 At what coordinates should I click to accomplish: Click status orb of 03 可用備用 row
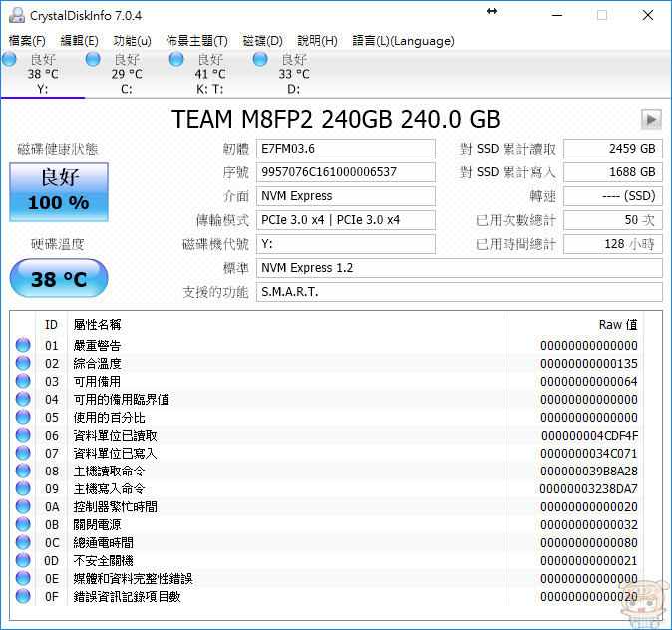tap(23, 381)
